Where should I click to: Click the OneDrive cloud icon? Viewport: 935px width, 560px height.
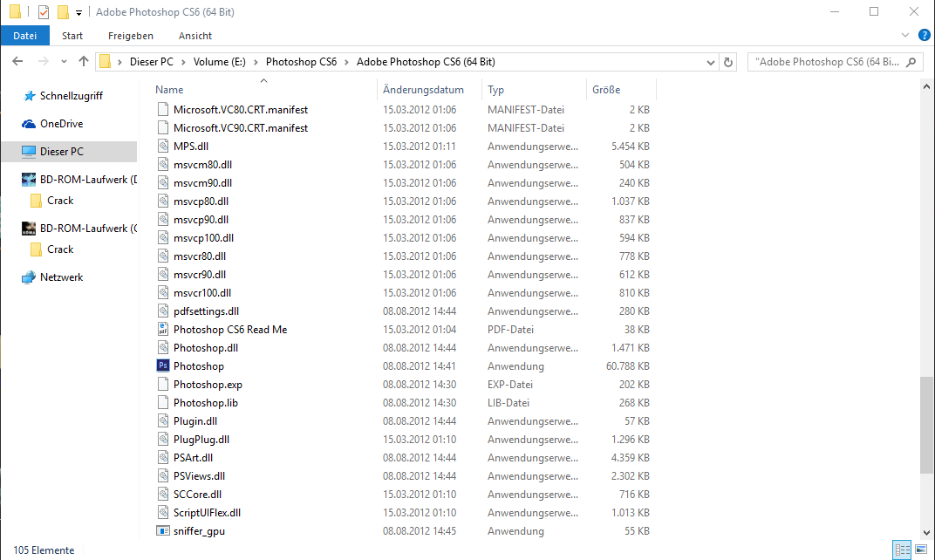point(29,124)
